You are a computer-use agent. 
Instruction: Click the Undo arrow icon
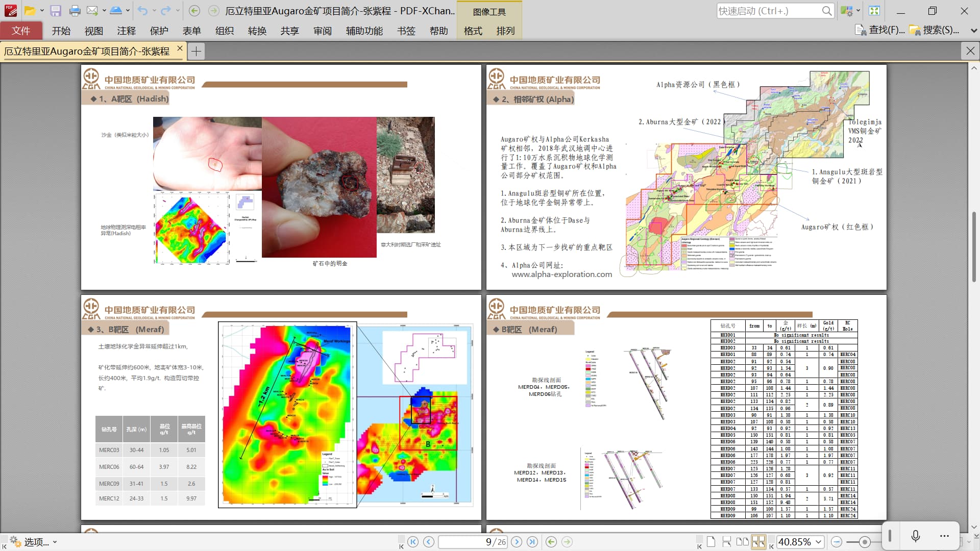click(x=142, y=11)
